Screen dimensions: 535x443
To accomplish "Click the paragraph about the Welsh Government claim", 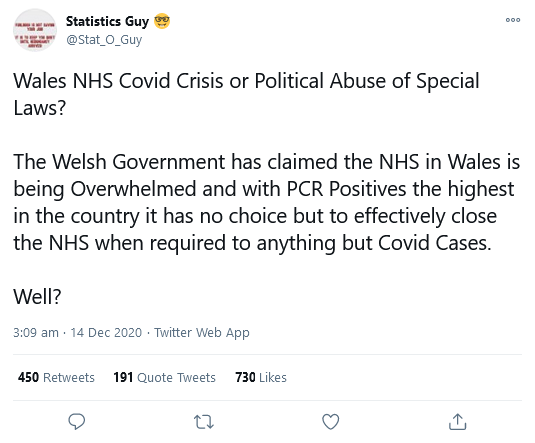I will 267,202.
